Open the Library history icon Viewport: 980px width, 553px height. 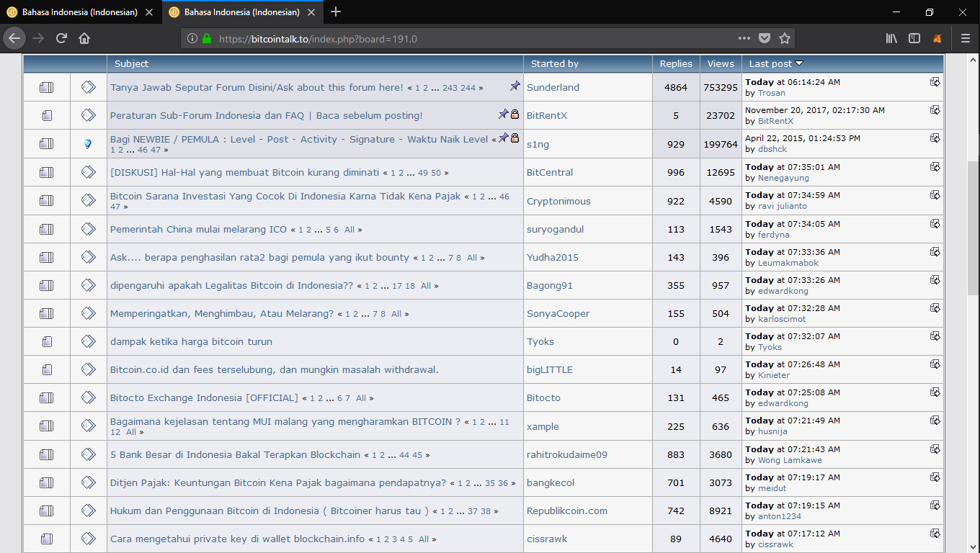point(891,38)
